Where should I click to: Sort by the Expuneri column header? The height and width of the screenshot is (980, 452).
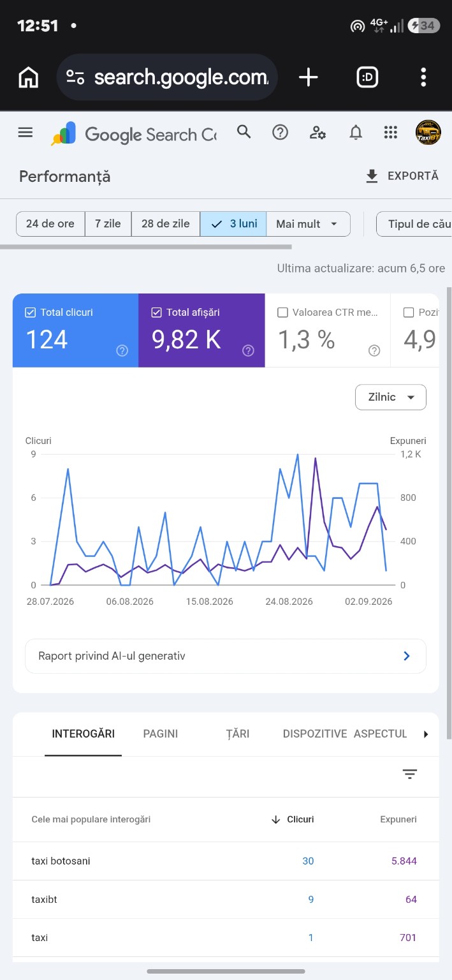pos(398,819)
